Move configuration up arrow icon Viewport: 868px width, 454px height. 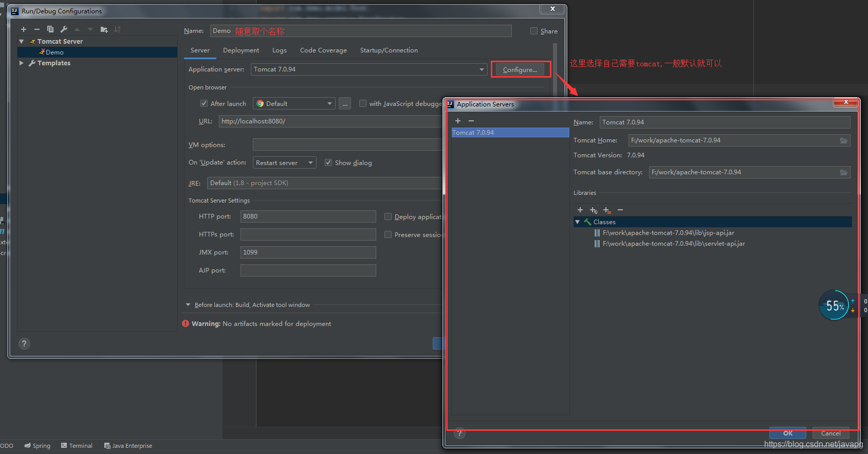[77, 29]
